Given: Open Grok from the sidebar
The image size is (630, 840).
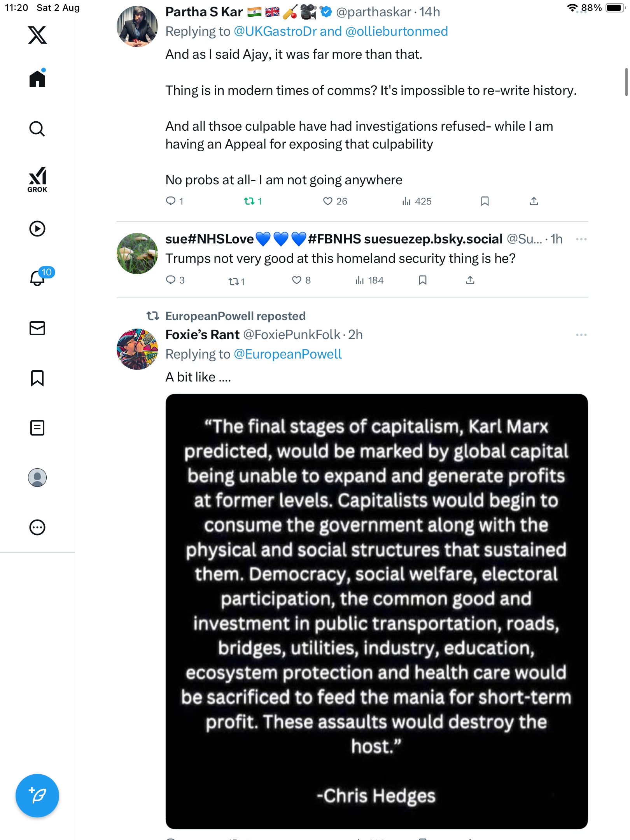Looking at the screenshot, I should (37, 179).
